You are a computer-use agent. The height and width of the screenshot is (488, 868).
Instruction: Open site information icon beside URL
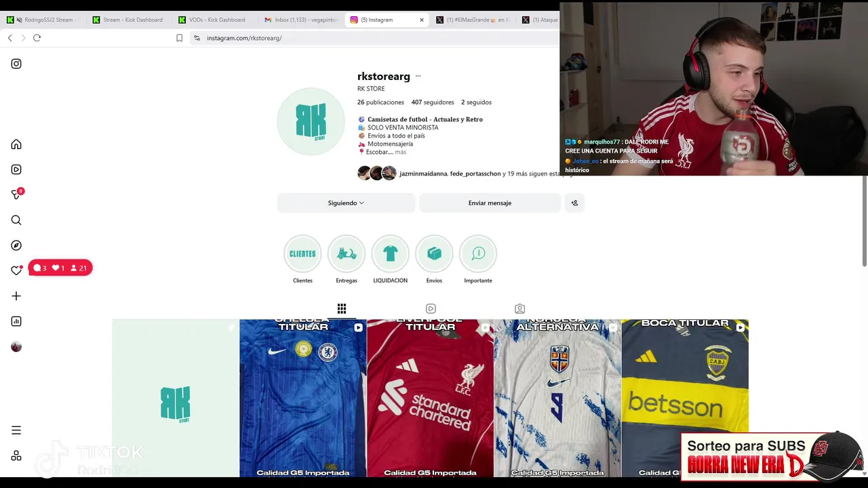[x=197, y=38]
